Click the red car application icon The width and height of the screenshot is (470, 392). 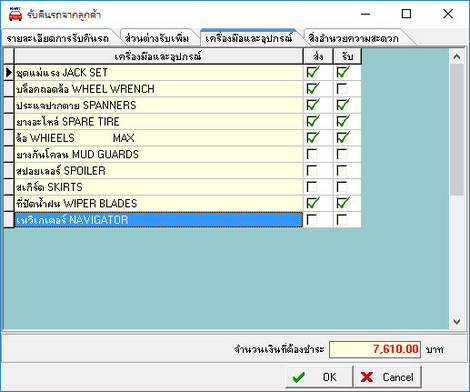tap(15, 14)
